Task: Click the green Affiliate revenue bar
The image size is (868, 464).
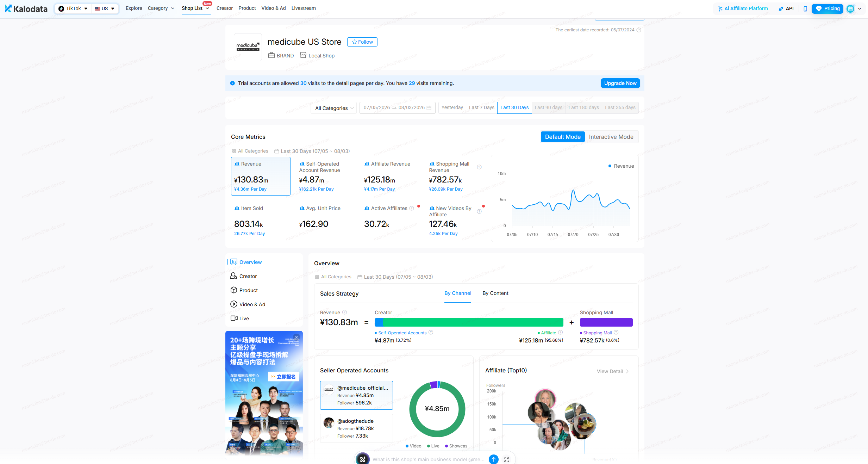Action: 473,322
